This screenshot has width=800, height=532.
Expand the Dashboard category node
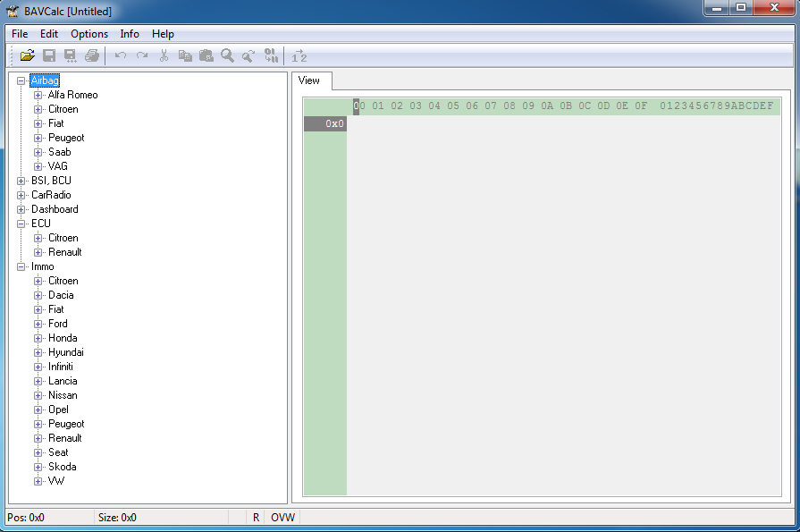click(x=21, y=209)
